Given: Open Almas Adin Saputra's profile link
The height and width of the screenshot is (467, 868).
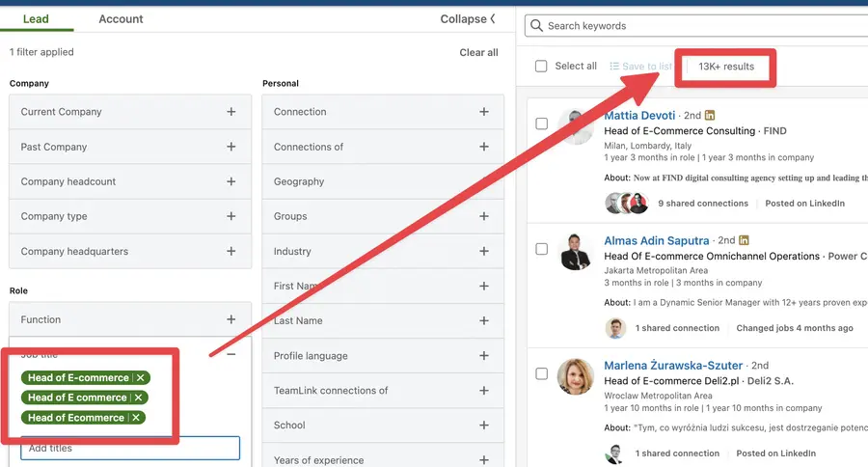Looking at the screenshot, I should pos(657,240).
